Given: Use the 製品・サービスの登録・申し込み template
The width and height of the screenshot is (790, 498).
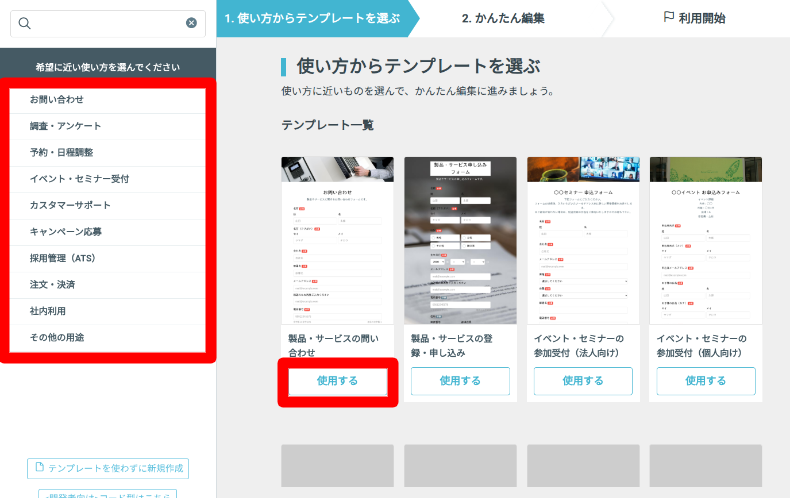Looking at the screenshot, I should (460, 381).
